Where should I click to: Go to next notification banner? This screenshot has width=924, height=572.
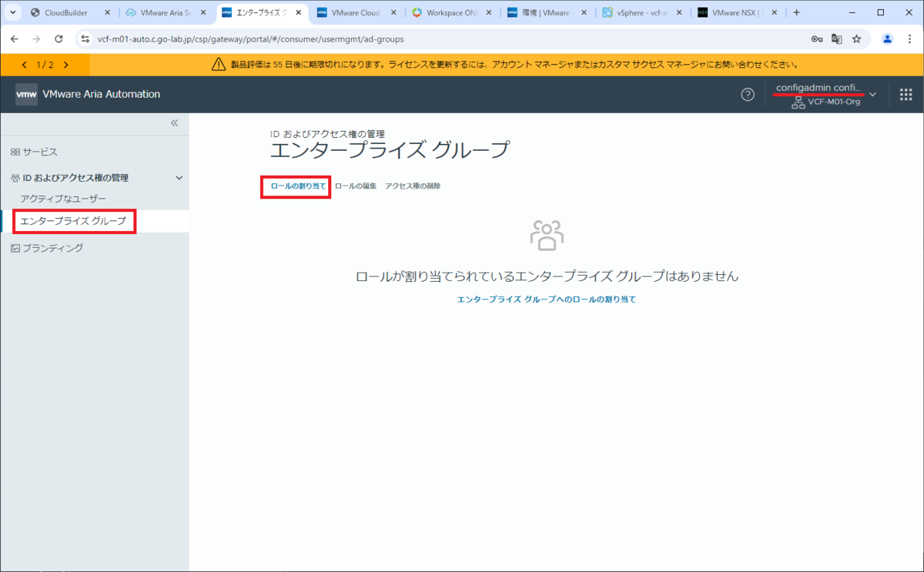coord(66,65)
